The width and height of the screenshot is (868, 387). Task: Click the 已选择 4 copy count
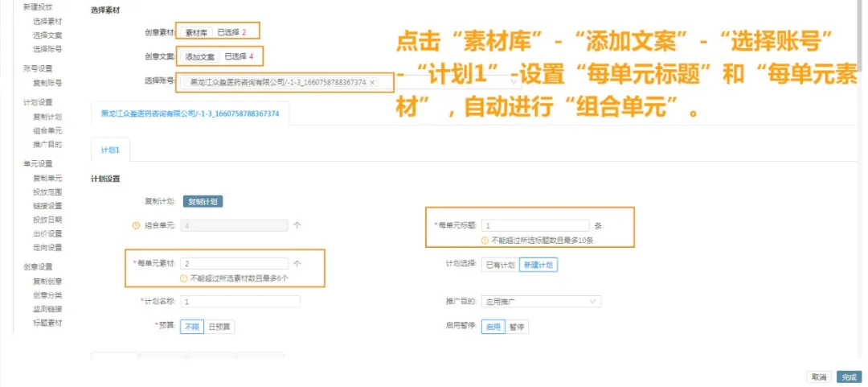(239, 56)
